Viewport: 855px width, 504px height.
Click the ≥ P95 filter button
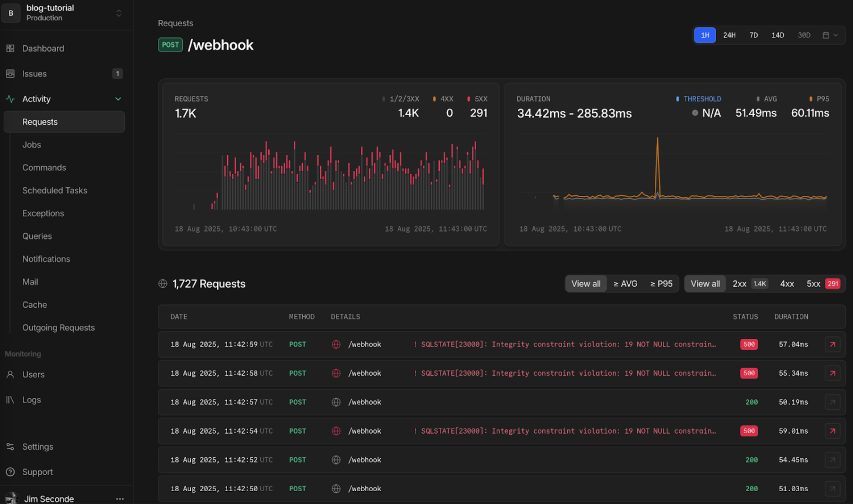(661, 284)
